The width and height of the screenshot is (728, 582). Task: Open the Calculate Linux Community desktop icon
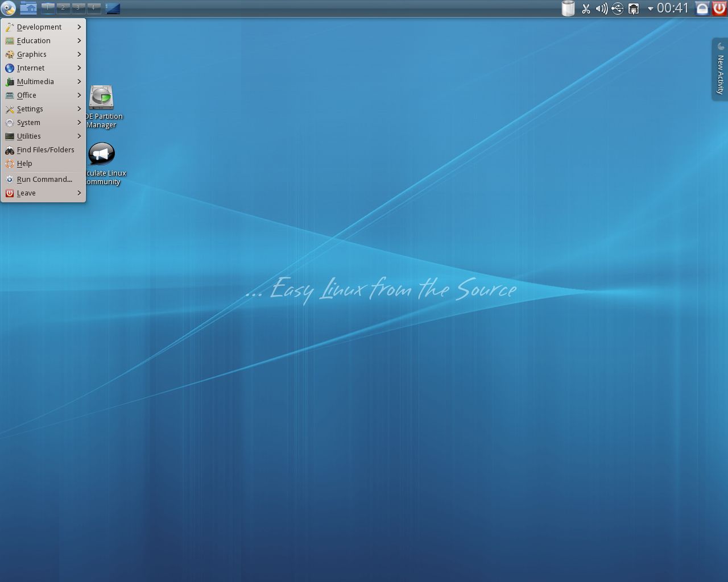pos(102,155)
